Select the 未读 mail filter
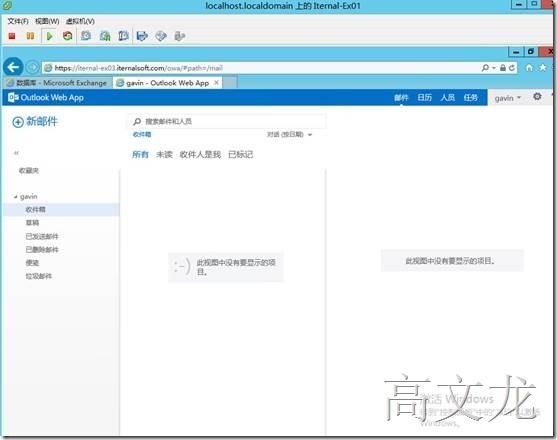The height and width of the screenshot is (440, 557). click(164, 154)
